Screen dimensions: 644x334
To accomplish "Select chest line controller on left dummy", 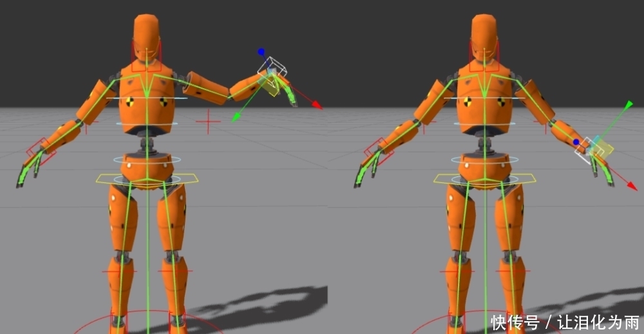I will (147, 98).
